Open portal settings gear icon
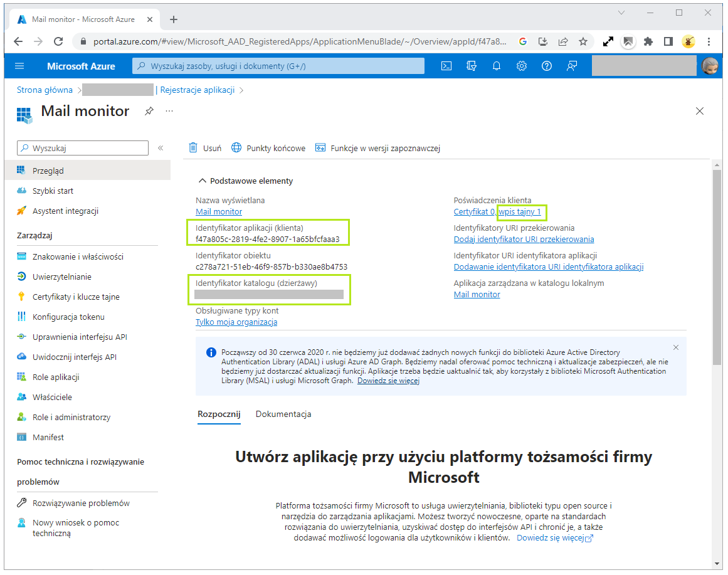Viewport: 728px width, 575px height. pyautogui.click(x=521, y=65)
